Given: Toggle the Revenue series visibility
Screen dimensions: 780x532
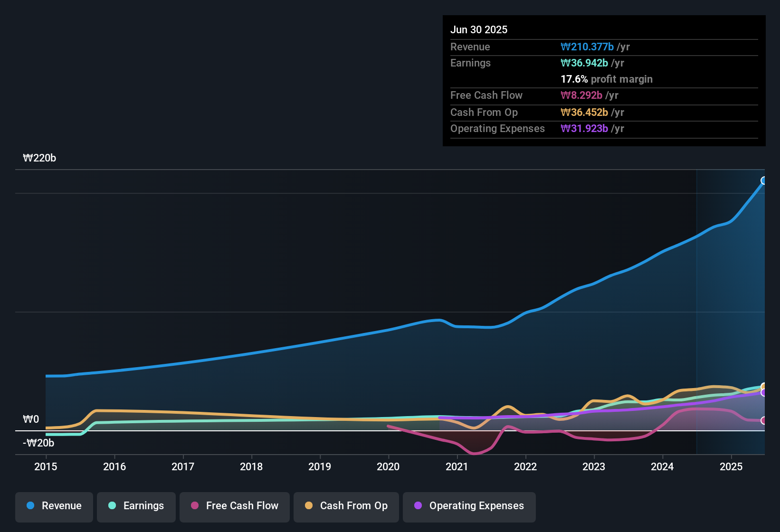Looking at the screenshot, I should tap(54, 506).
